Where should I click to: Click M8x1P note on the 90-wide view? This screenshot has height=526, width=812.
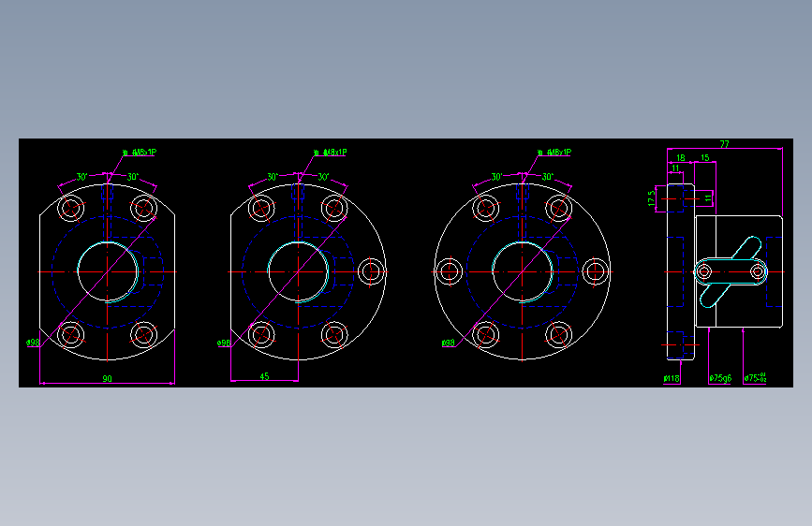pyautogui.click(x=140, y=153)
